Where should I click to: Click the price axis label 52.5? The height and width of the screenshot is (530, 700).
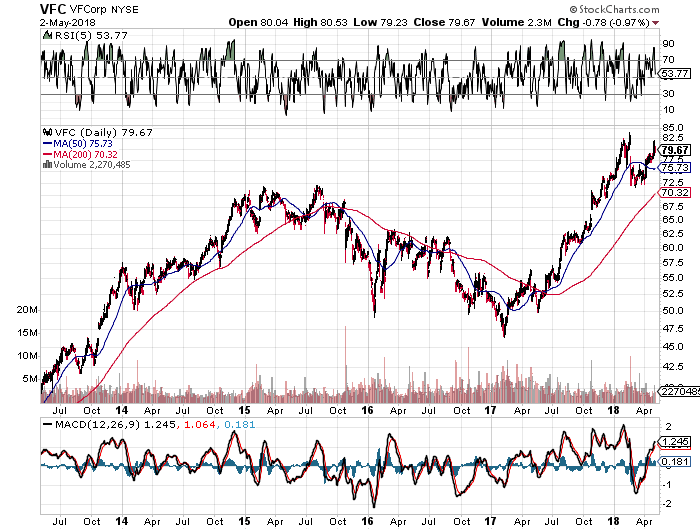point(673,293)
